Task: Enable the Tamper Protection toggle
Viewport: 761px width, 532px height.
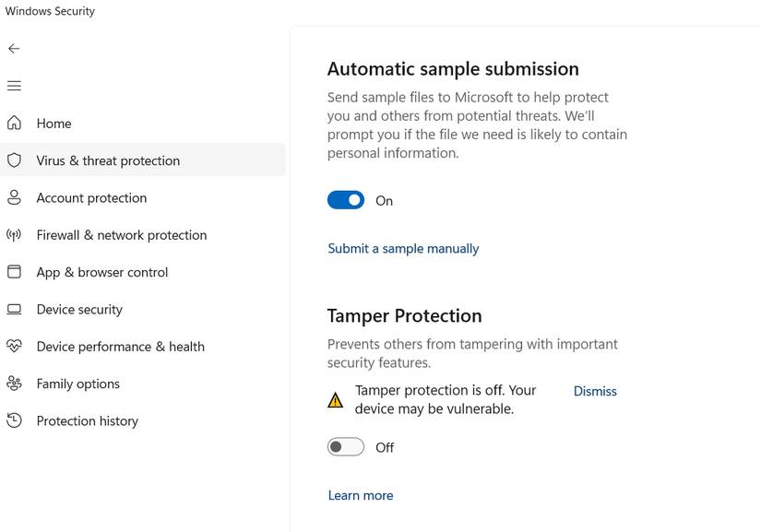Action: click(x=346, y=447)
